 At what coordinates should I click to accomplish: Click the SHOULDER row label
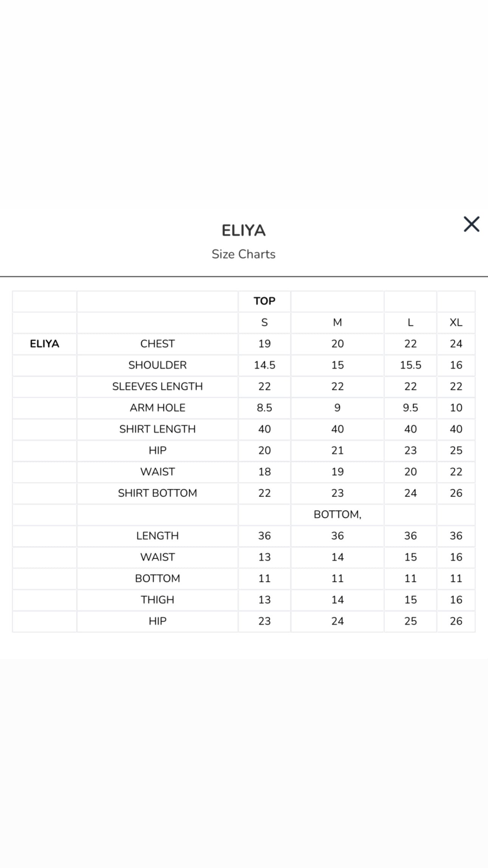click(x=157, y=365)
